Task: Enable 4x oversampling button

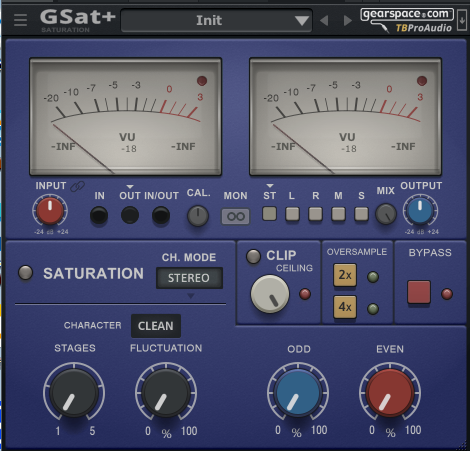Action: pos(345,307)
